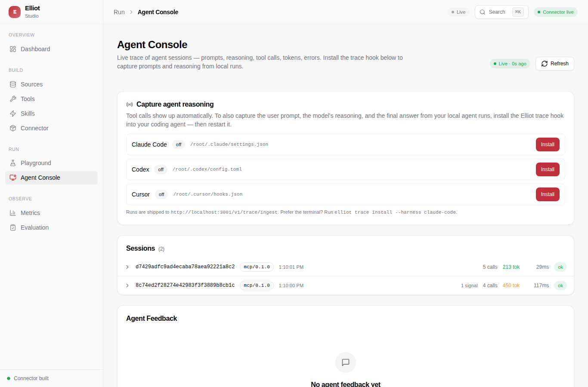Click the '/root/.codex/config.toml' path
The height and width of the screenshot is (387, 588).
[x=207, y=169]
